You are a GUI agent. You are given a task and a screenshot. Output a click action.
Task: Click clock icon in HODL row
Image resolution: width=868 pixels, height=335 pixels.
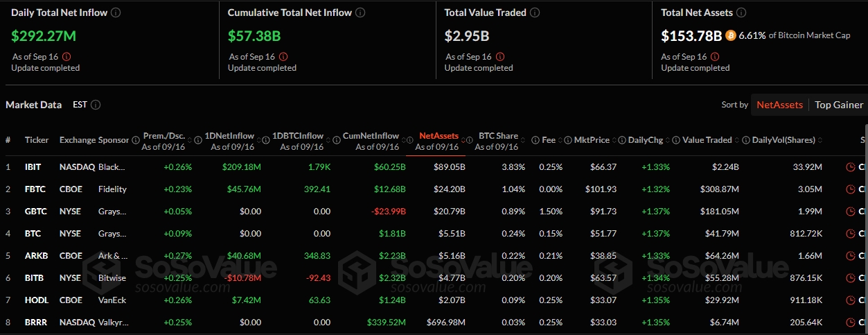851,300
